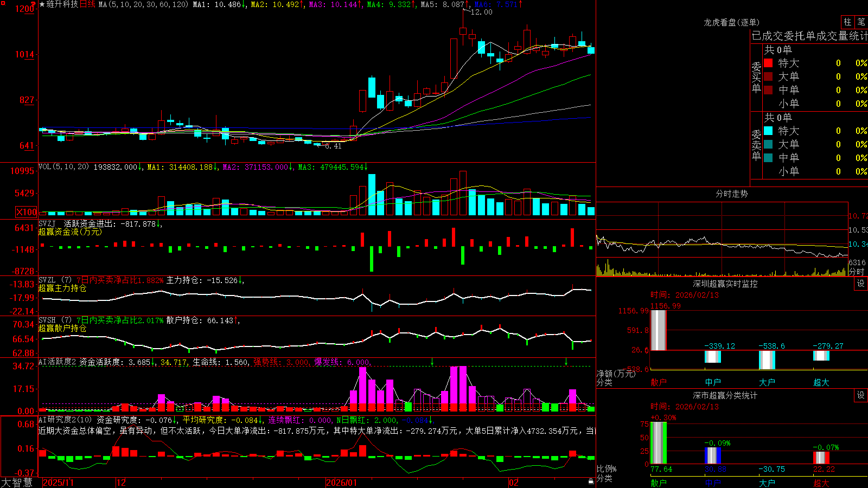868x488 pixels.
Task: Click the 大智慧 logo in bottom corner
Action: click(17, 483)
